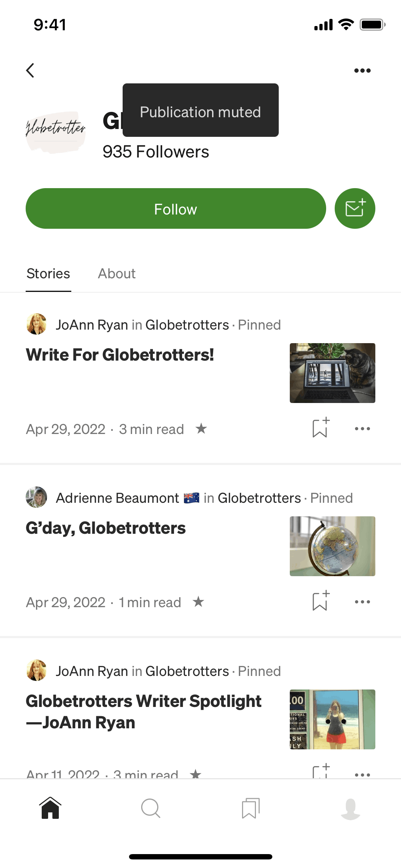This screenshot has height=868, width=401.
Task: Open the Search magnifier icon
Action: point(150,808)
